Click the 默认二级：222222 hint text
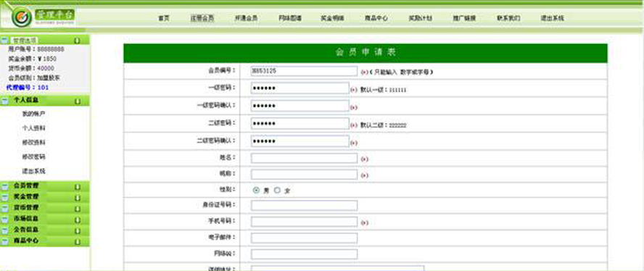The image size is (644, 271). point(384,125)
